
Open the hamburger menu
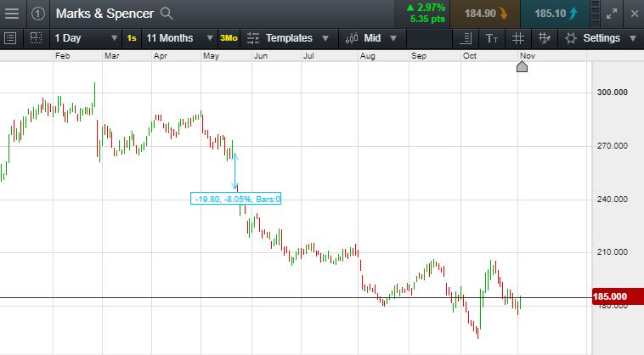13,14
